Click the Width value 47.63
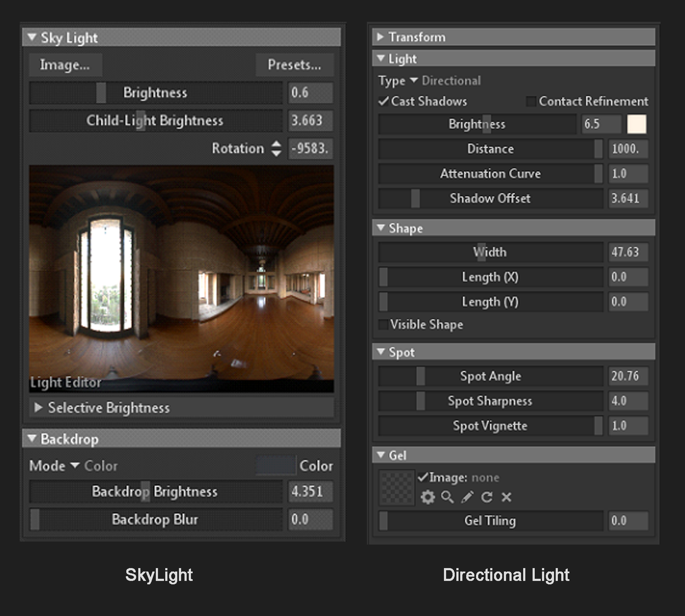This screenshot has width=685, height=616. pos(628,252)
